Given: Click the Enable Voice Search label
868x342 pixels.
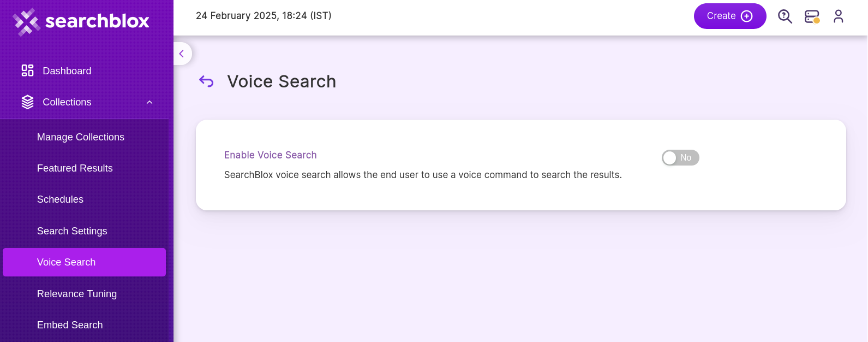Looking at the screenshot, I should (271, 155).
